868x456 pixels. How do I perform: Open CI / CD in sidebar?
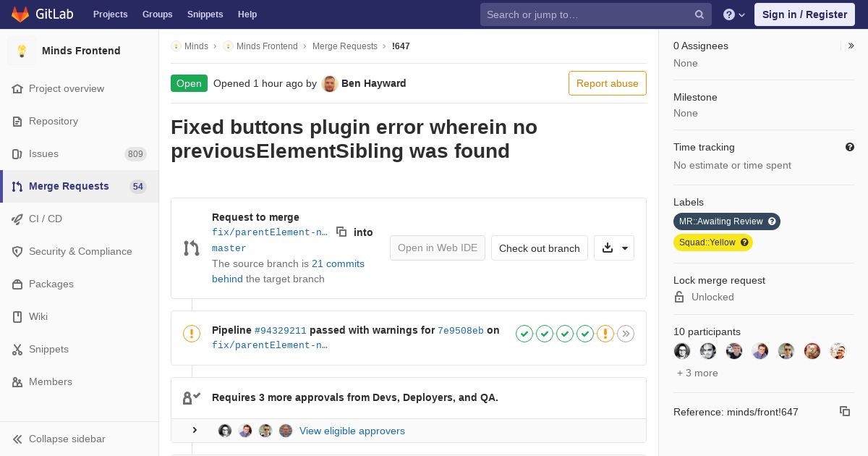(x=80, y=219)
